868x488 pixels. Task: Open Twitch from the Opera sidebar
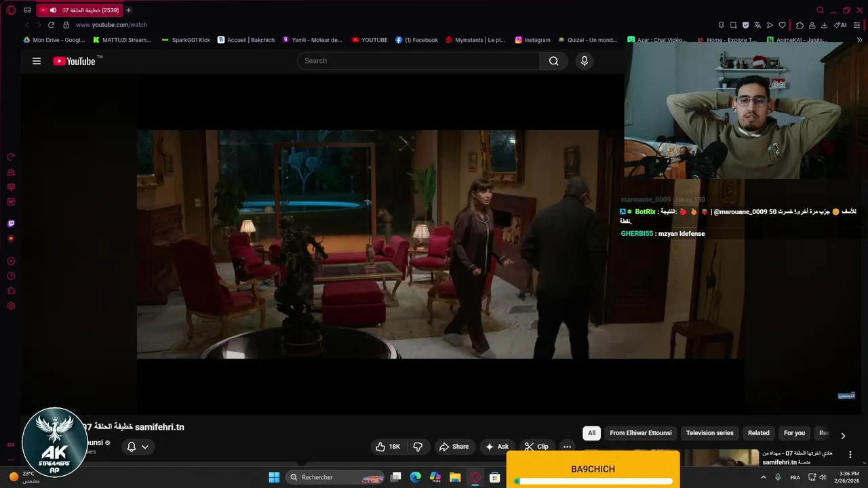[11, 224]
